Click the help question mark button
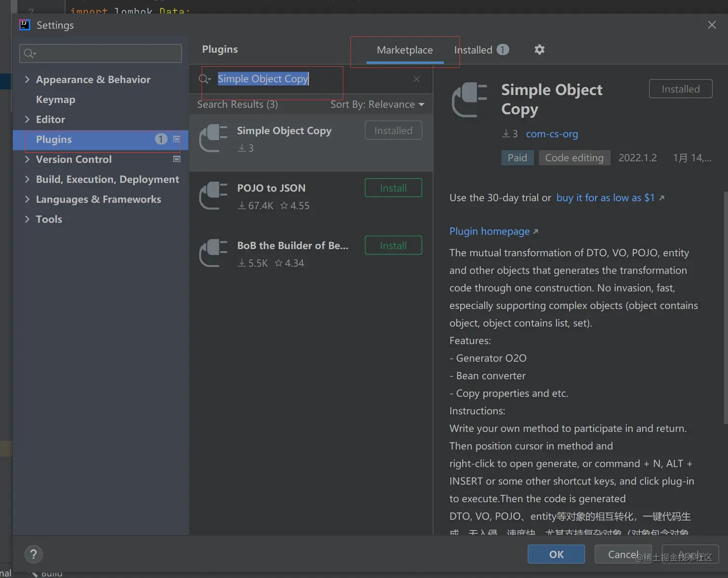Image resolution: width=728 pixels, height=578 pixels. click(33, 554)
